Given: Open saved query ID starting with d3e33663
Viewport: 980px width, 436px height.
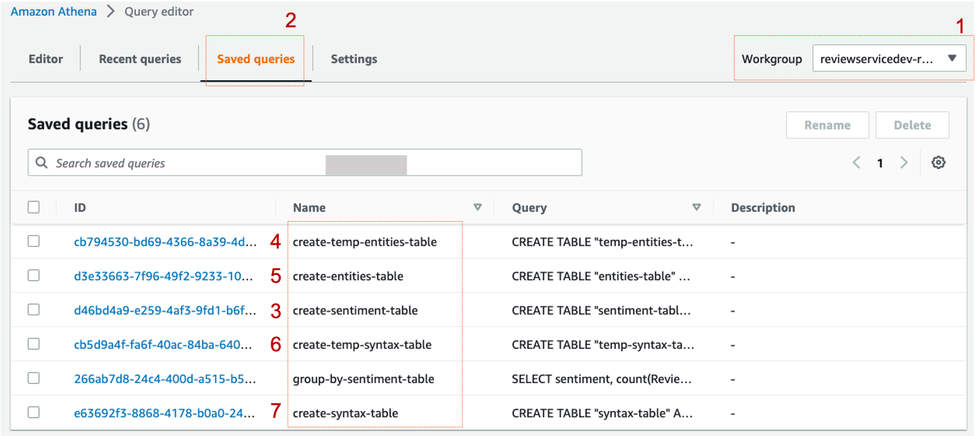Looking at the screenshot, I should tap(163, 276).
